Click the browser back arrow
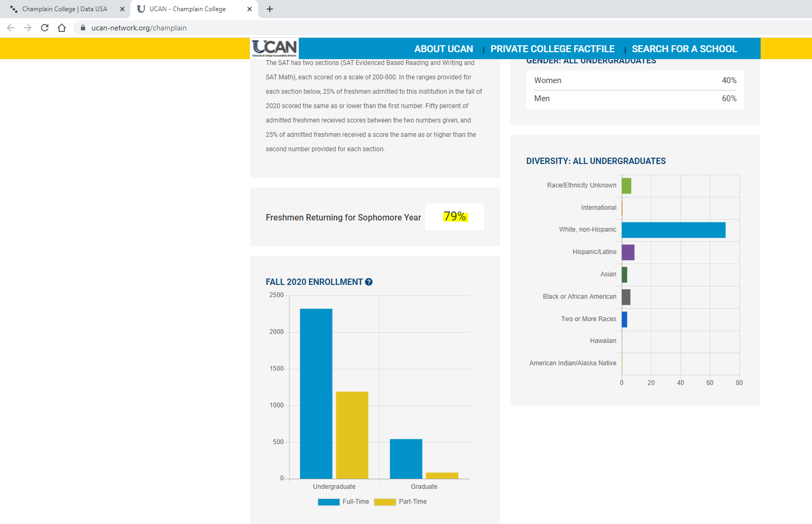The width and height of the screenshot is (812, 524). pyautogui.click(x=11, y=28)
